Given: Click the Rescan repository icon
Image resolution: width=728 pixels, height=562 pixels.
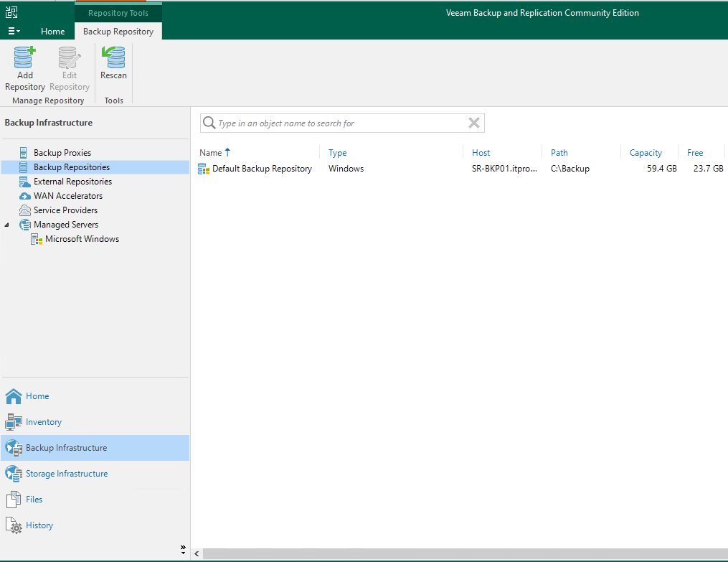Looking at the screenshot, I should pos(113,59).
